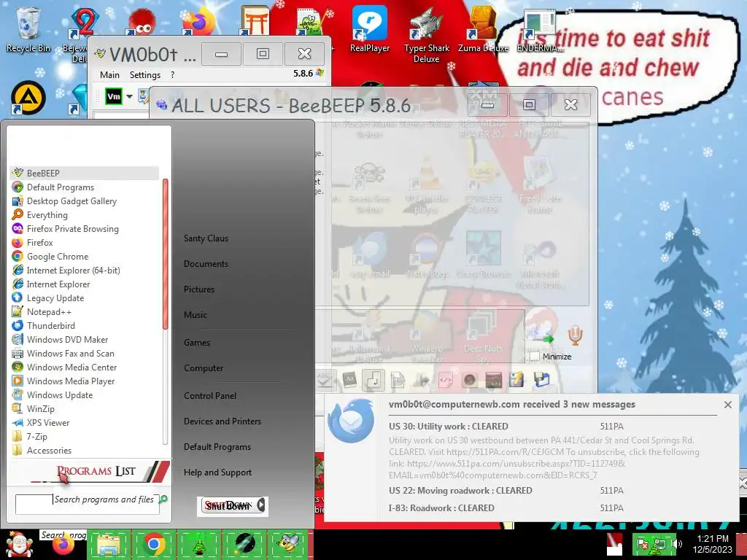Expand the 7-Zip folder in programs list
The width and height of the screenshot is (747, 560).
(85, 436)
